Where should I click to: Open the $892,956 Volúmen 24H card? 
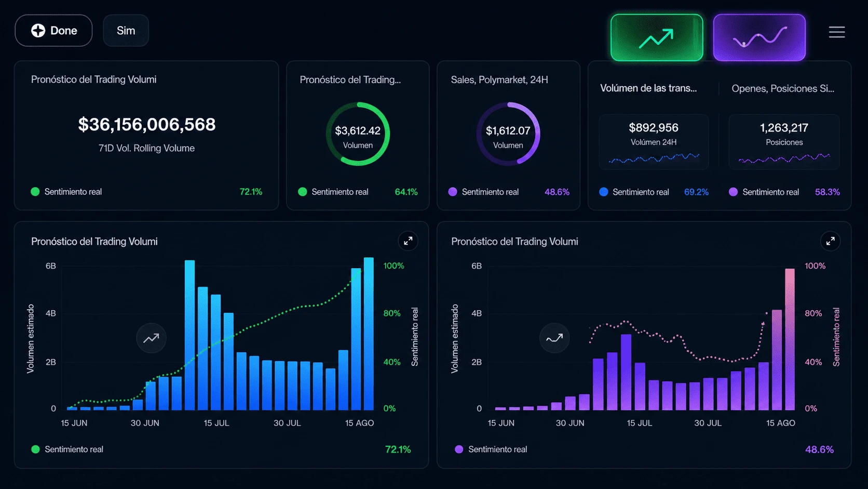pyautogui.click(x=654, y=142)
